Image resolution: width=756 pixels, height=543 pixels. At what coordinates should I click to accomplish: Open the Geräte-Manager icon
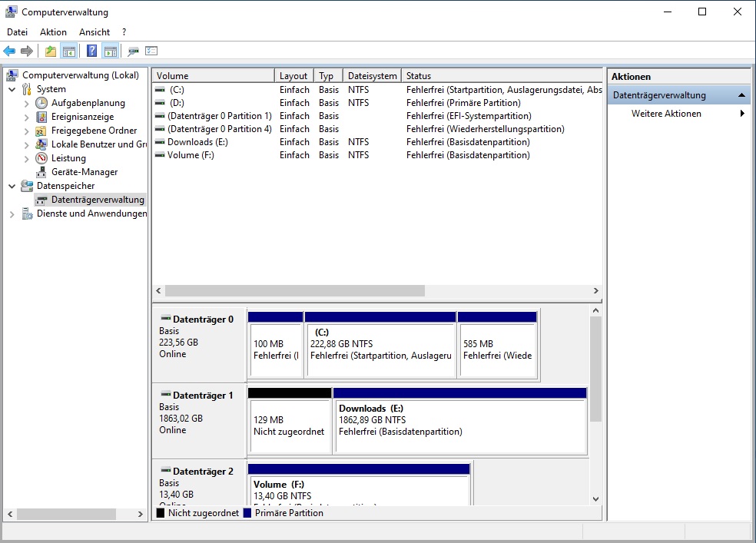point(42,172)
